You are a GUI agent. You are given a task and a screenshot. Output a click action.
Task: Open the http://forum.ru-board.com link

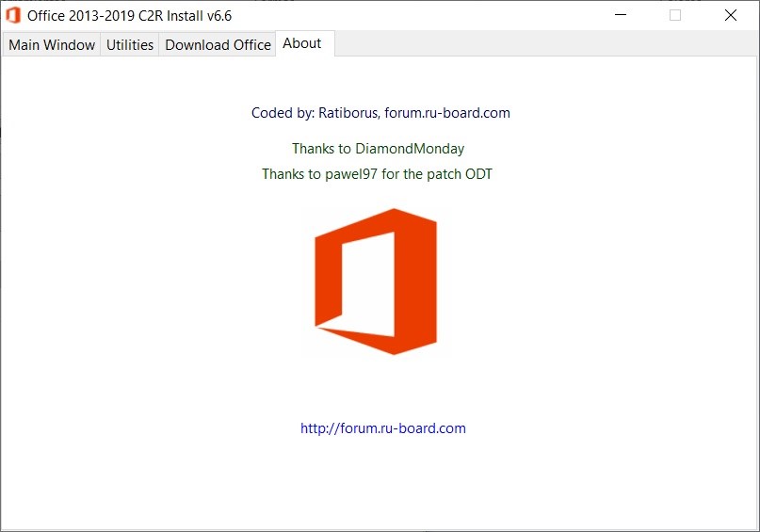[x=383, y=428]
